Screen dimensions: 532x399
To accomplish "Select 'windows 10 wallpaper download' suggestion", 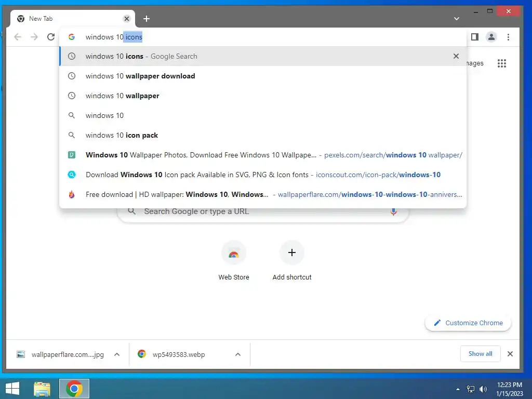I will point(263,76).
